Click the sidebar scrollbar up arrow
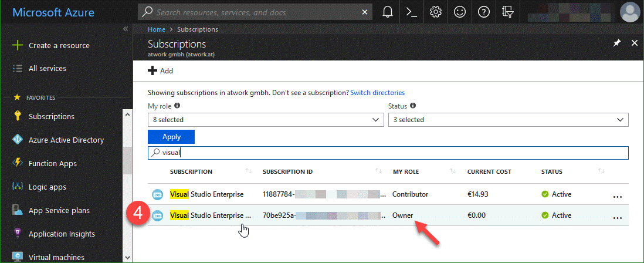644x263 pixels. click(127, 114)
